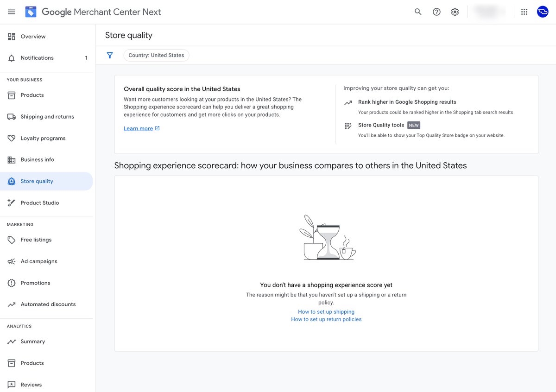Click 'Rank higher in Google Shopping results'
Screen dimensions: 556x392
point(407,102)
